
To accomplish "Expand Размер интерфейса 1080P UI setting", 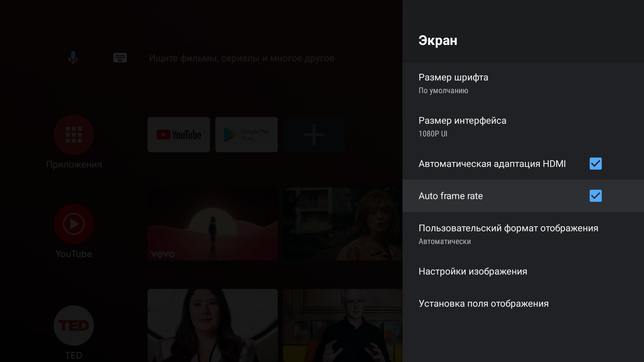I will [523, 126].
